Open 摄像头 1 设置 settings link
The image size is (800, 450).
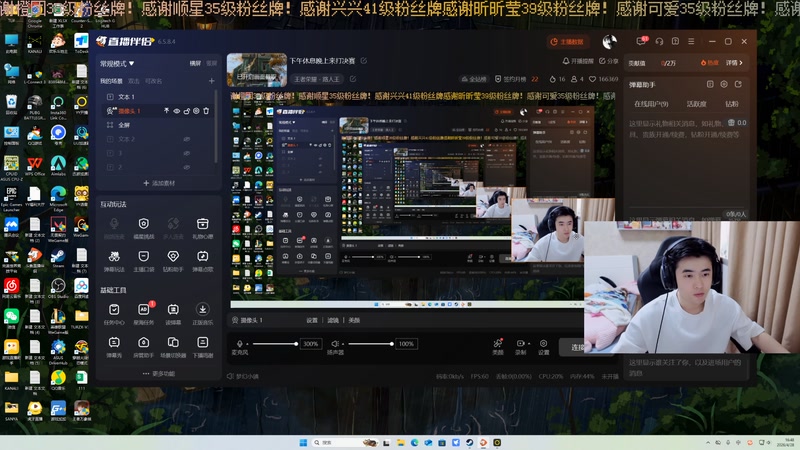(x=312, y=320)
